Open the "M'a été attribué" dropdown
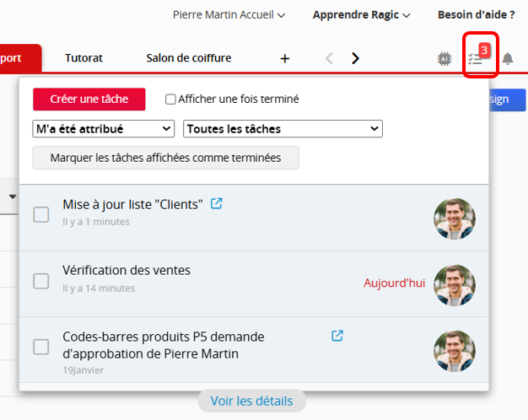This screenshot has width=528, height=420. coord(104,129)
